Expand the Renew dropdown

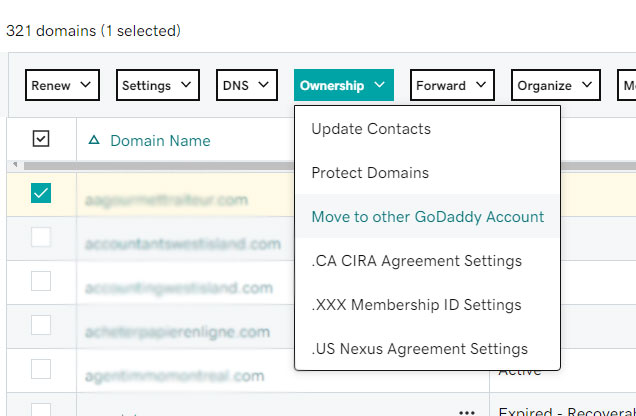click(x=62, y=85)
